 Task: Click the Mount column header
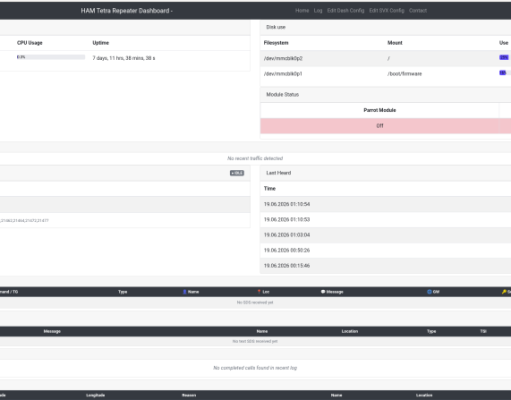395,43
